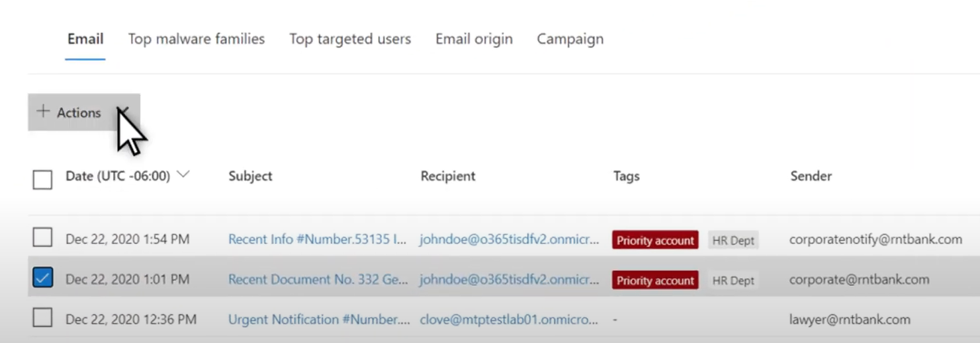Screen dimensions: 980x343
Task: Open the Actions dropdown menu
Action: pyautogui.click(x=84, y=112)
